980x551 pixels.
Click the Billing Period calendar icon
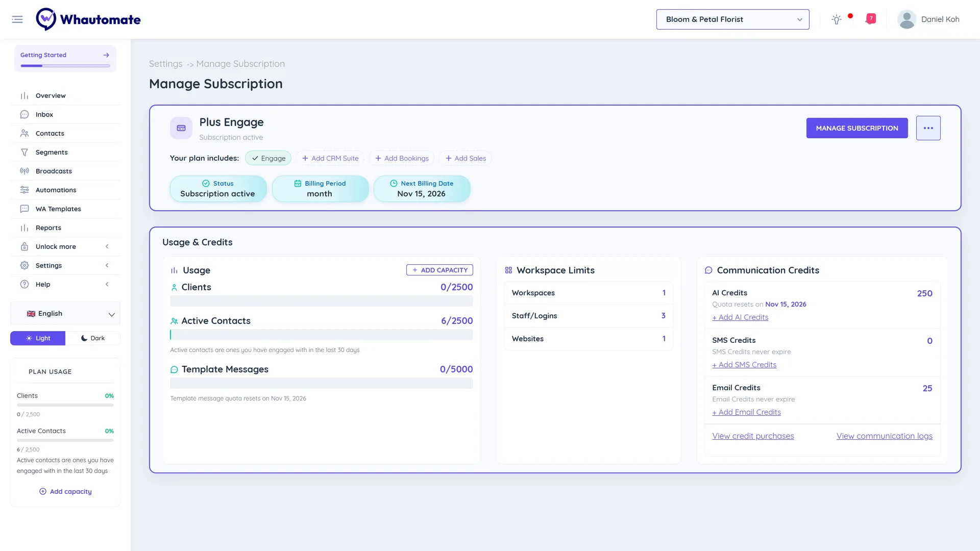(x=298, y=184)
